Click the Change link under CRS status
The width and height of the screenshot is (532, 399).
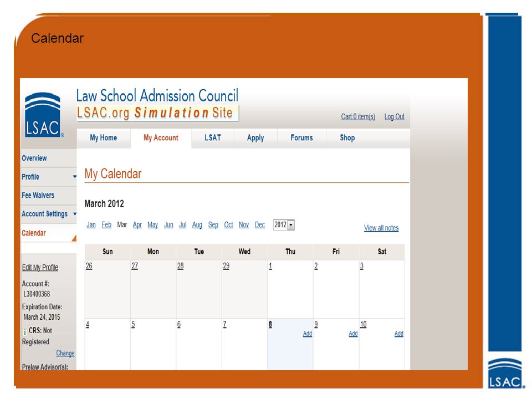tap(65, 353)
